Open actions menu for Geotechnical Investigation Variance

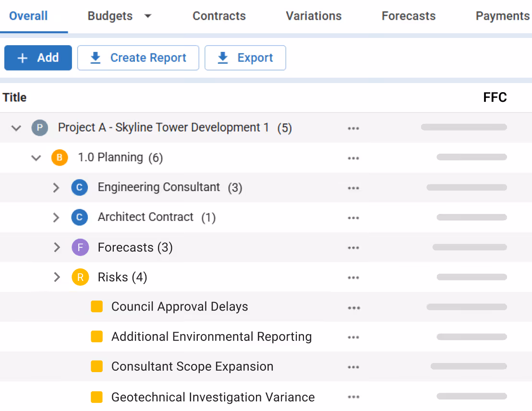353,397
